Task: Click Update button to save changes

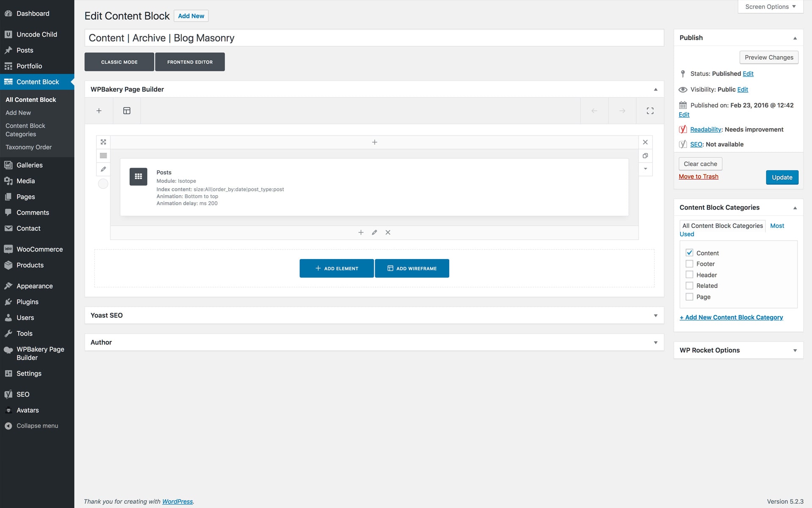Action: pyautogui.click(x=782, y=177)
